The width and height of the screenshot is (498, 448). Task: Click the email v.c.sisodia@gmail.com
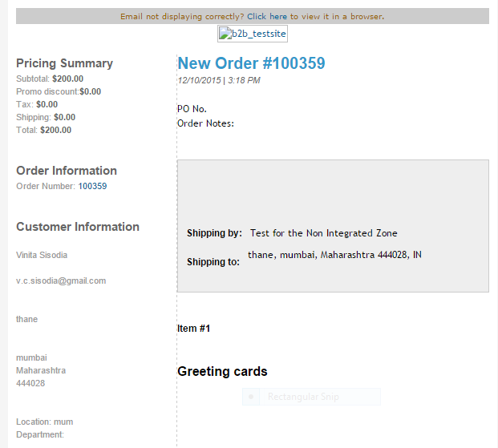pyautogui.click(x=61, y=281)
